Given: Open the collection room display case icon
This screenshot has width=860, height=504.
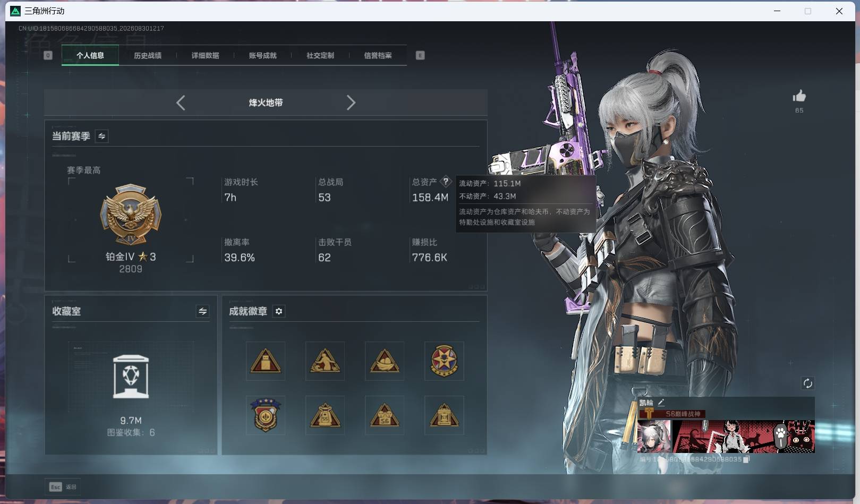Looking at the screenshot, I should point(131,377).
